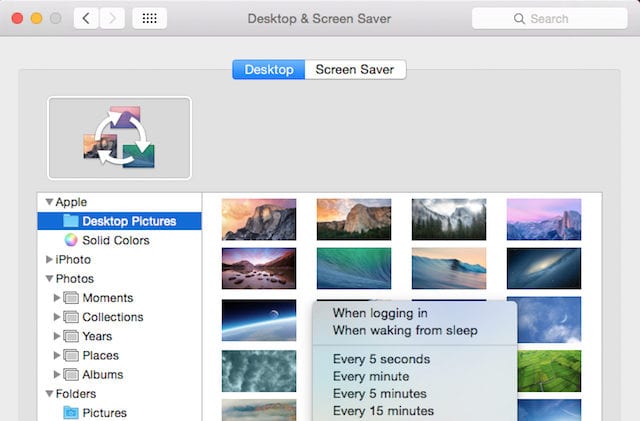Screen dimensions: 640x421
Task: Expand the iPhoto section
Action: [x=49, y=260]
